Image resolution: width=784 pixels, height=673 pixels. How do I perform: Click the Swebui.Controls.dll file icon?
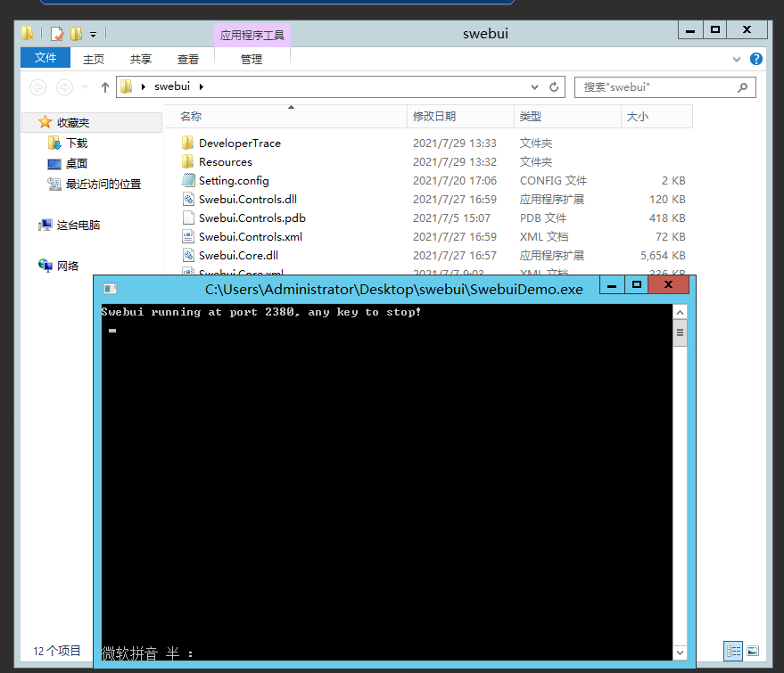pyautogui.click(x=188, y=199)
